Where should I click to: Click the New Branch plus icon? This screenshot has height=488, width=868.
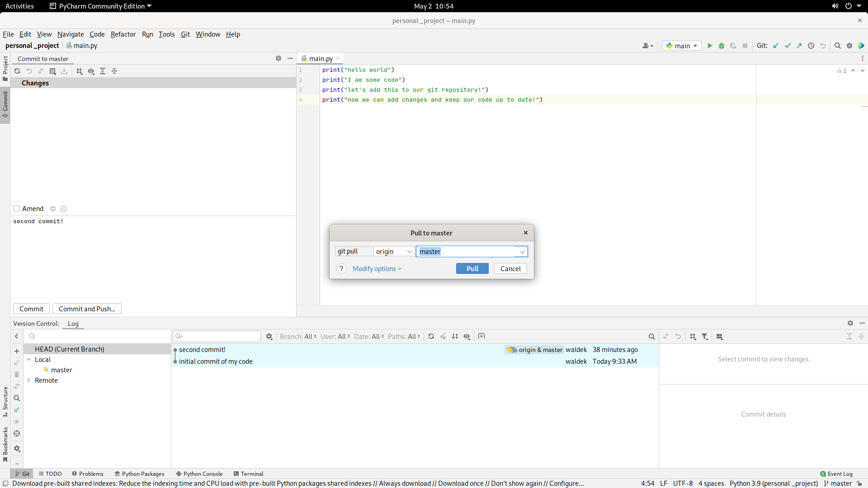click(17, 351)
